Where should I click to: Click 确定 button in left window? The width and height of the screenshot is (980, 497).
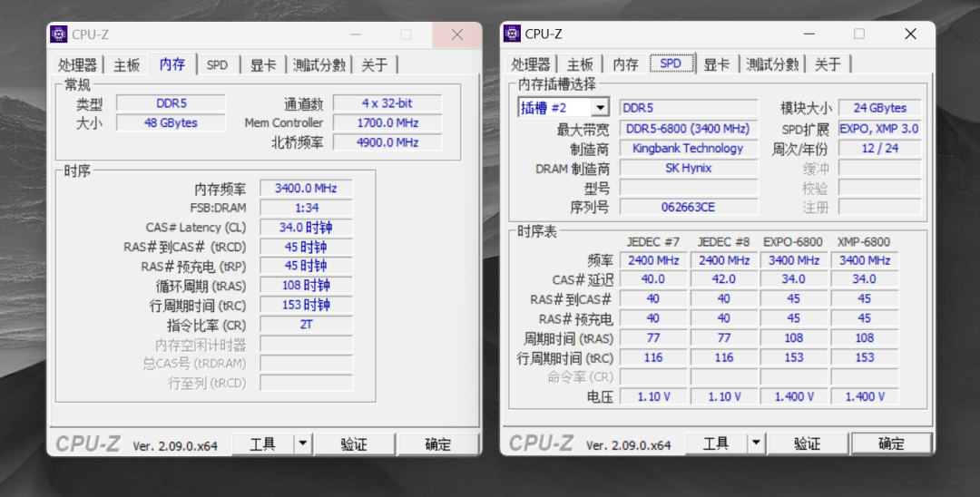pyautogui.click(x=438, y=444)
